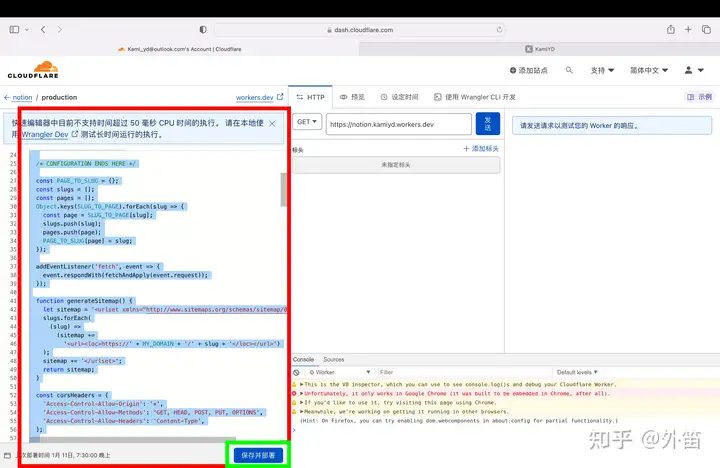
Task: Follow the Wrangler Dev link in banner
Action: pyautogui.click(x=45, y=135)
